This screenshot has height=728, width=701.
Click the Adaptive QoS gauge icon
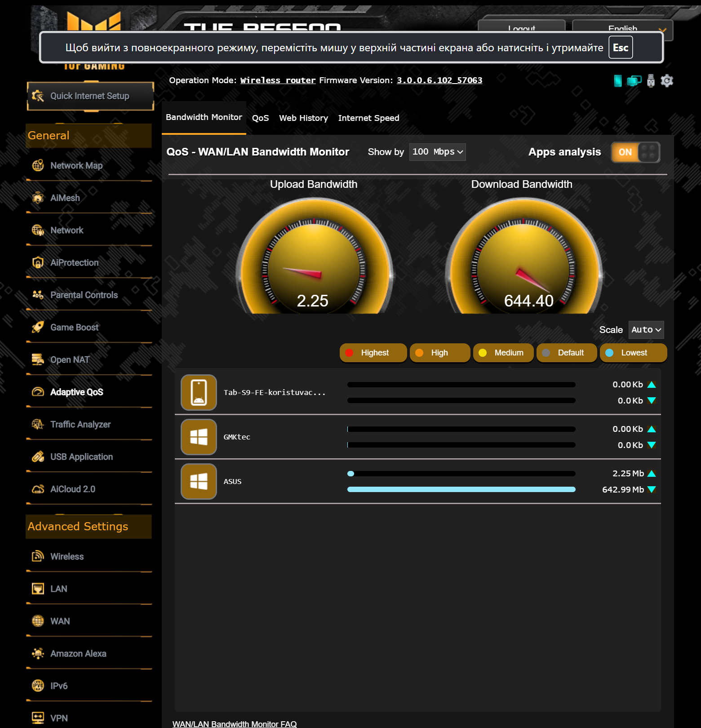tap(38, 392)
